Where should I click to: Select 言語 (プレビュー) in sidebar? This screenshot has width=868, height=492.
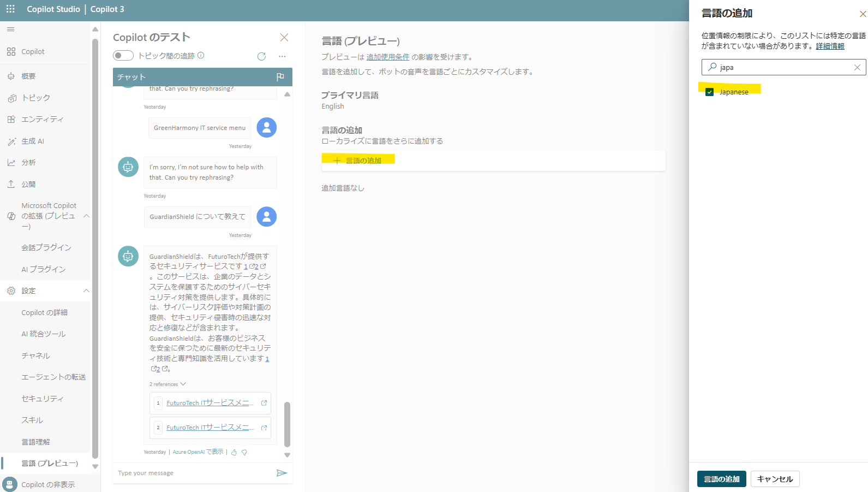50,463
